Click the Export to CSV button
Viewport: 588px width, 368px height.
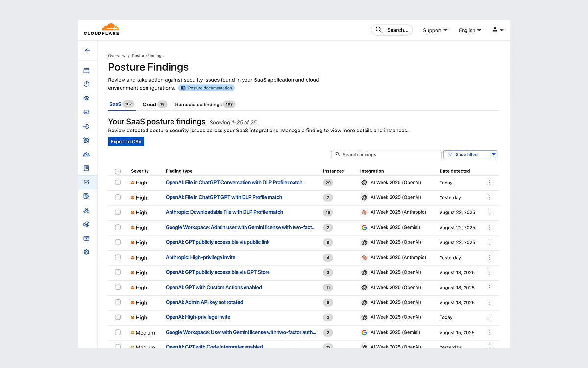click(x=126, y=142)
